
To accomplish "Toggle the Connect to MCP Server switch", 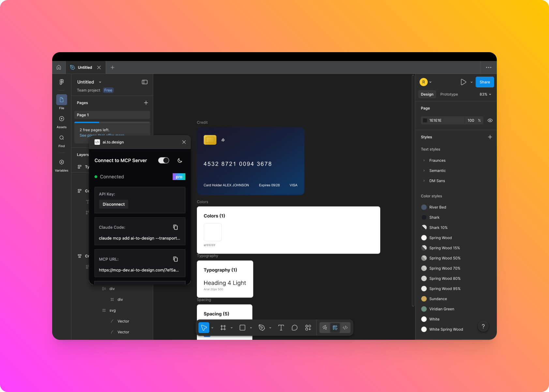I will pyautogui.click(x=164, y=160).
